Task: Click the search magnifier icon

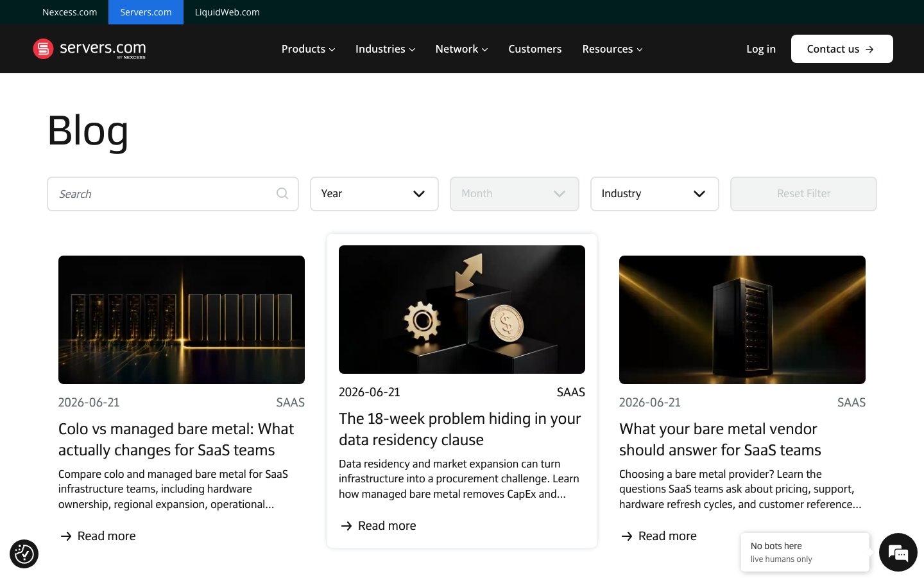Action: pyautogui.click(x=282, y=193)
